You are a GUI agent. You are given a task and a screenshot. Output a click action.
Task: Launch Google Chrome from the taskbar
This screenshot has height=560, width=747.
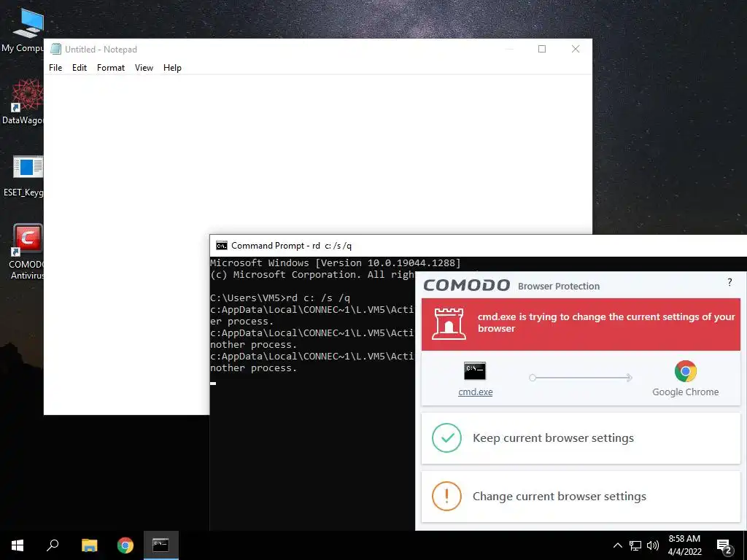(125, 545)
